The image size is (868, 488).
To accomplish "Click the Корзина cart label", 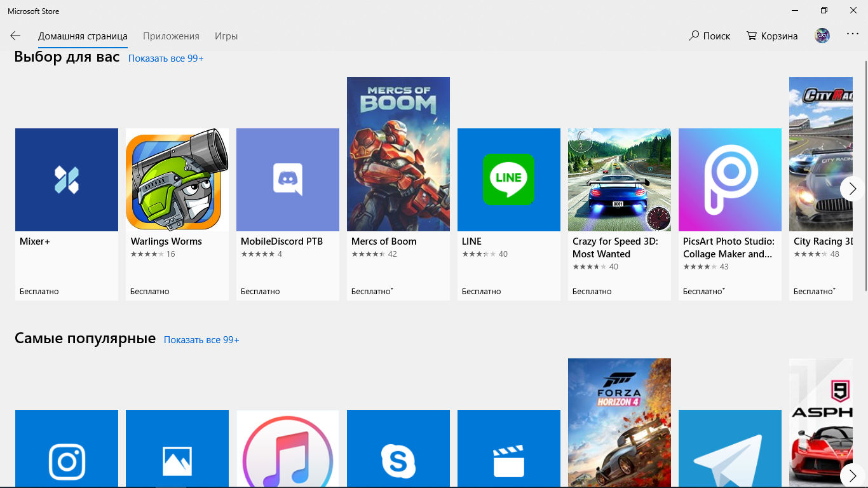I will (x=780, y=36).
